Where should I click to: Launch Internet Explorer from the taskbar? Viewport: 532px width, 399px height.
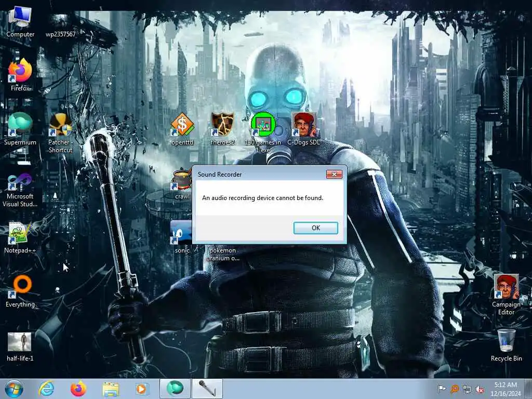point(46,389)
